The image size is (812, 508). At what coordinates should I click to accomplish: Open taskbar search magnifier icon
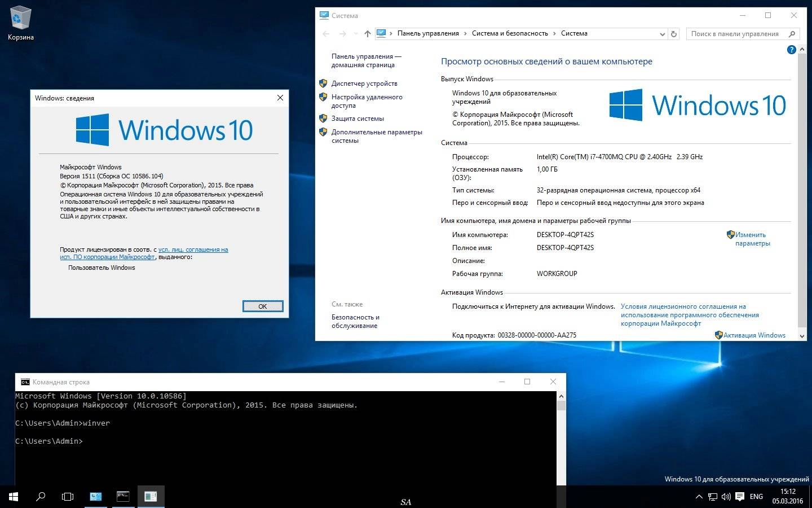(x=41, y=497)
